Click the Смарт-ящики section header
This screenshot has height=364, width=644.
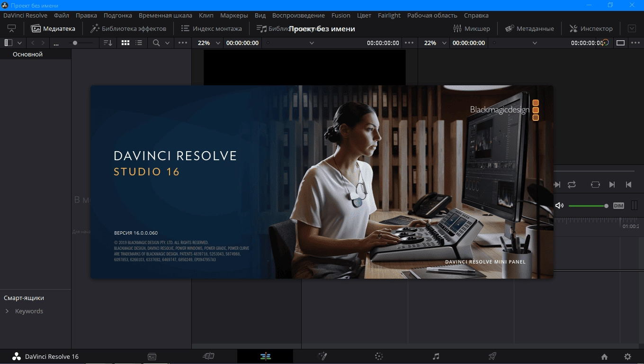coord(24,298)
